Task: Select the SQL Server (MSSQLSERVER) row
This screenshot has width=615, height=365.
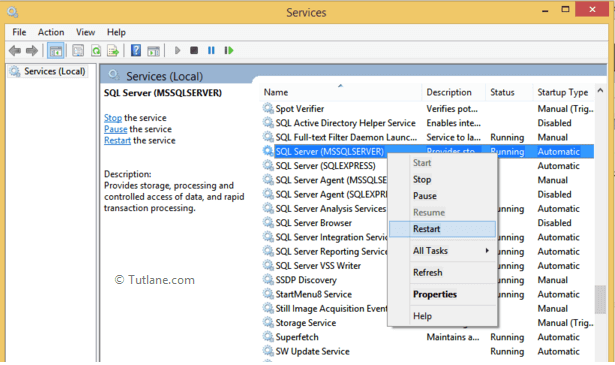Action: coord(428,151)
